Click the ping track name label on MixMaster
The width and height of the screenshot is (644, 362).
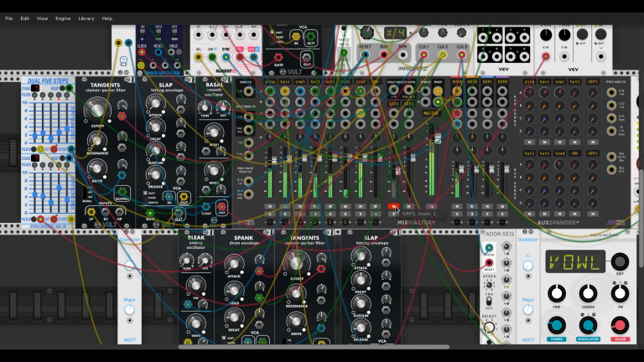click(270, 81)
